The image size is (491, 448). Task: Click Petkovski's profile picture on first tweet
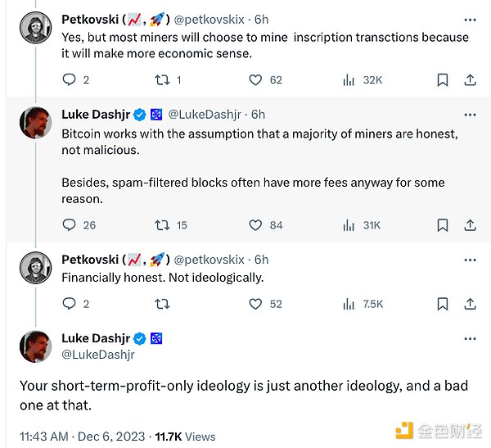[35, 27]
